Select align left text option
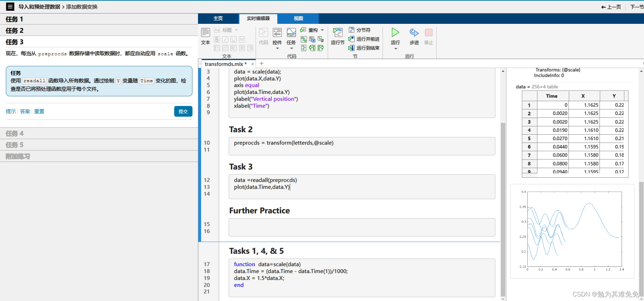 point(234,48)
